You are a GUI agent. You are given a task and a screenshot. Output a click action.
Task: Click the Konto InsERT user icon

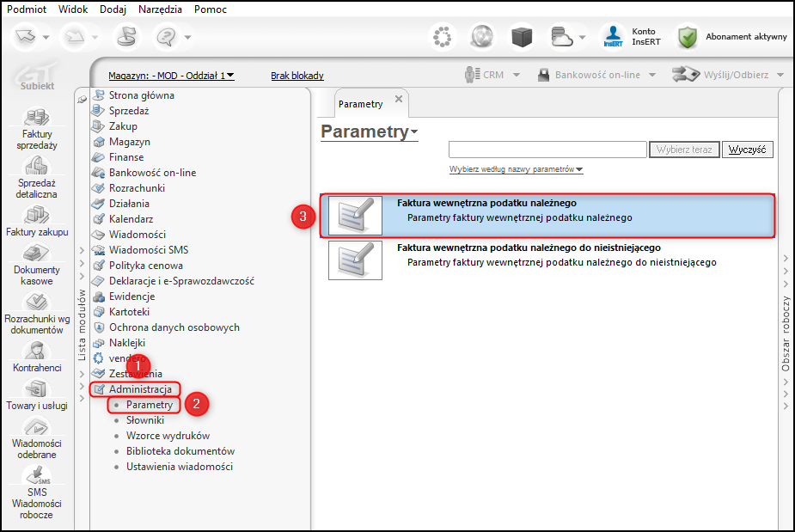point(613,36)
